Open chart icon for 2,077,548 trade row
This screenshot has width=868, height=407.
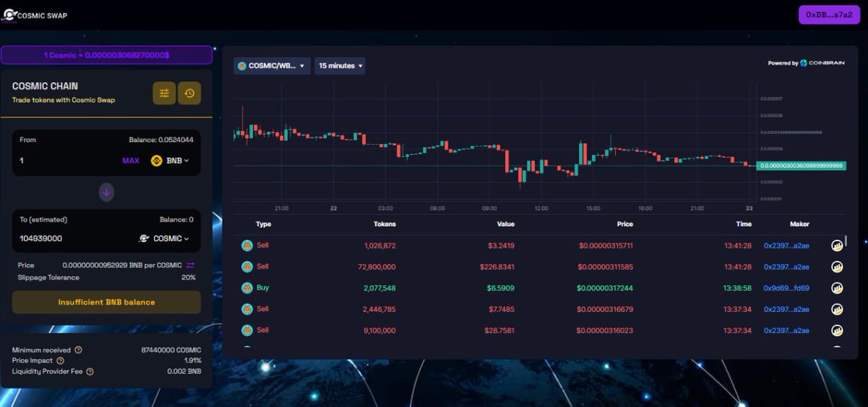coord(837,288)
